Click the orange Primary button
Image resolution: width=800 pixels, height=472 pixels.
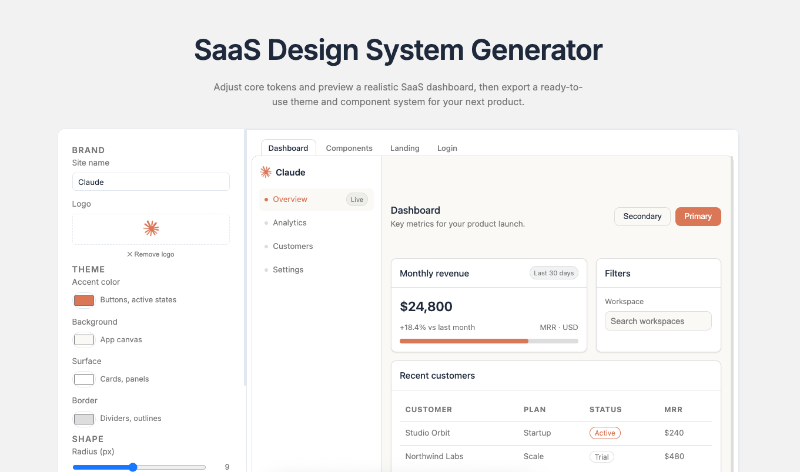698,216
